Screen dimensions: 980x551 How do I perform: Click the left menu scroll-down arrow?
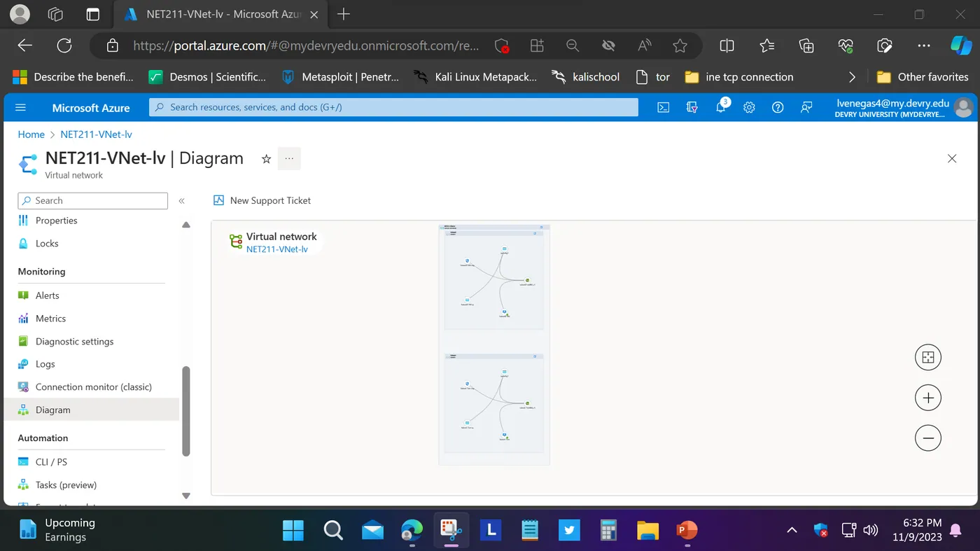[x=186, y=496]
